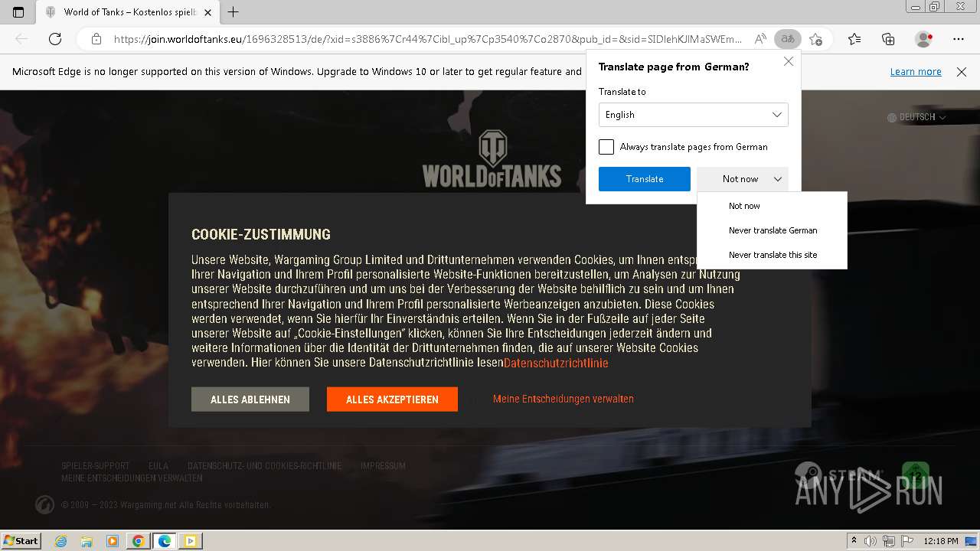Viewport: 980px width, 551px height.
Task: Click the Windows Start button
Action: point(21,540)
